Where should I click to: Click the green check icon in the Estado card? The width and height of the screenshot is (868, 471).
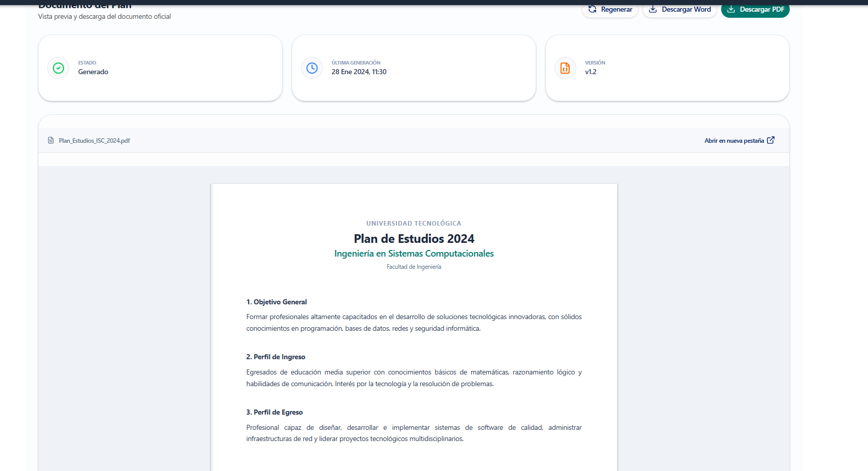(58, 68)
